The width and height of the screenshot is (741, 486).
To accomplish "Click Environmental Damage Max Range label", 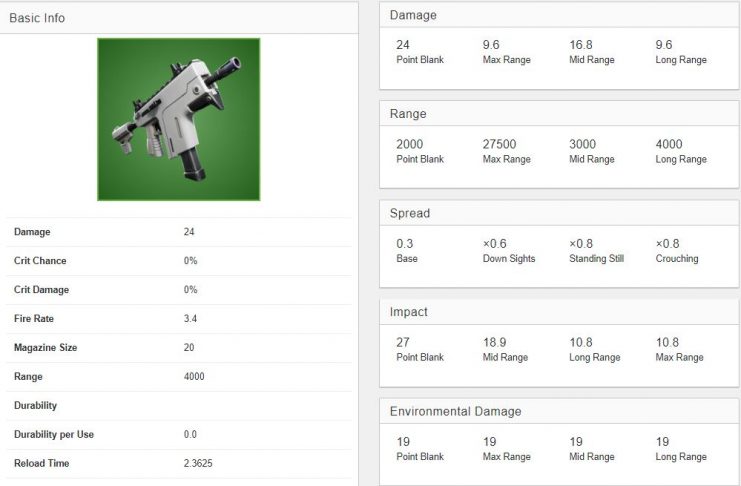I will [x=507, y=457].
